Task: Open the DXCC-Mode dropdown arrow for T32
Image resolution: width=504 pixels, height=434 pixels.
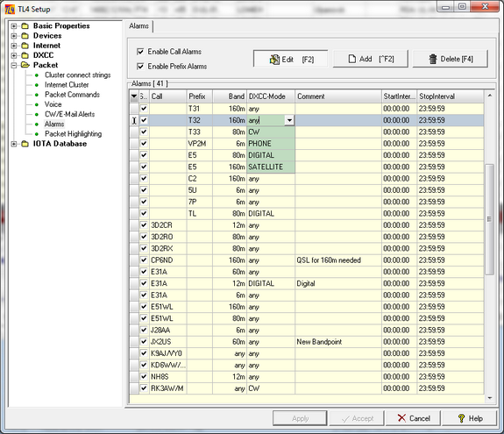Action: click(x=289, y=120)
